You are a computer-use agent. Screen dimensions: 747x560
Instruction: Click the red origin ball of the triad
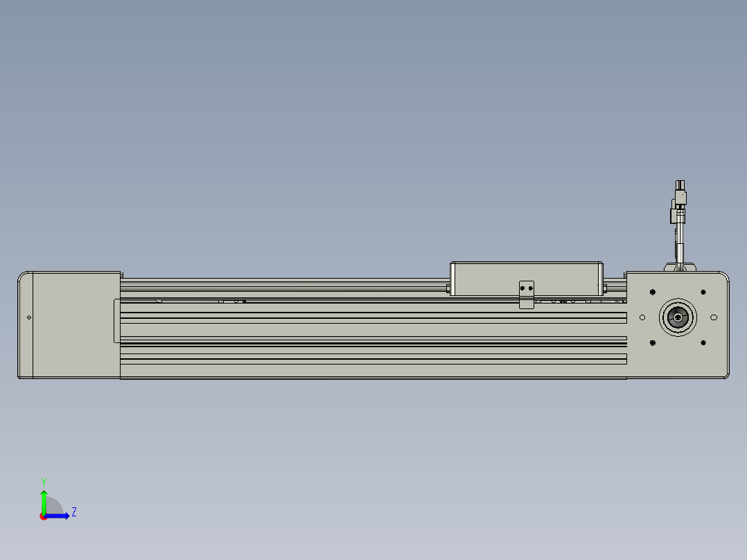click(43, 516)
